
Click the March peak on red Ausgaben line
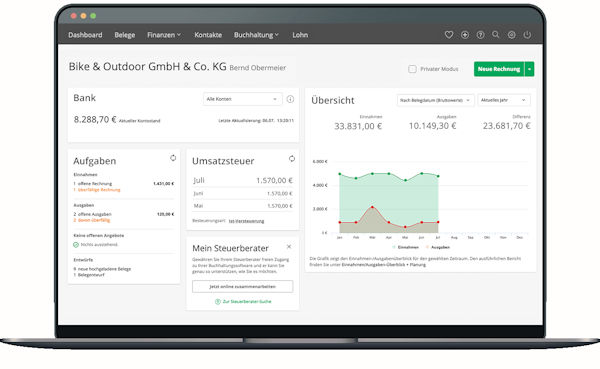click(x=372, y=207)
